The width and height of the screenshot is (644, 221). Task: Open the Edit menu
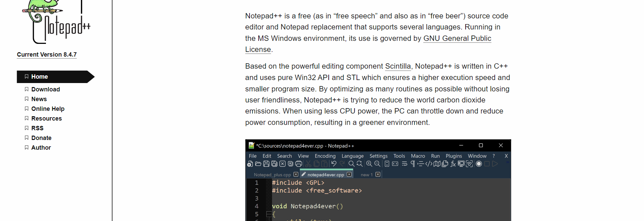point(267,156)
